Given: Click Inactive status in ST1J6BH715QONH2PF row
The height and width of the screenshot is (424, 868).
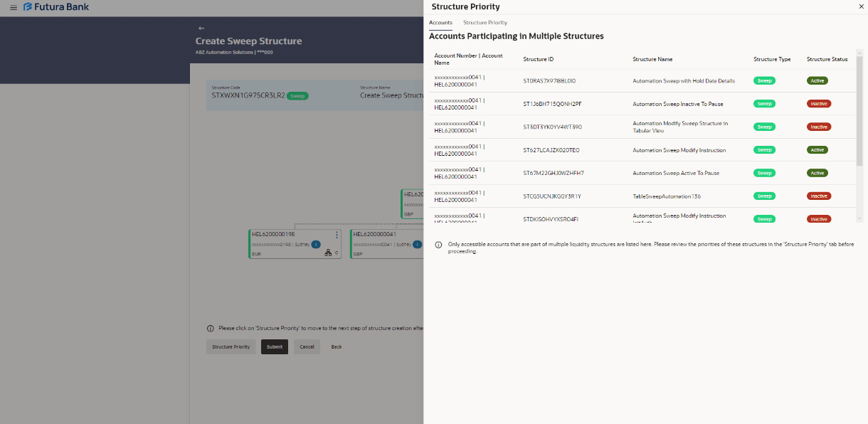Looking at the screenshot, I should point(819,104).
